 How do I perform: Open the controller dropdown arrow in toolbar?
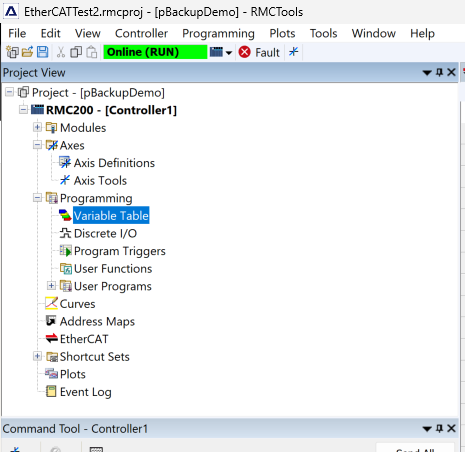pyautogui.click(x=229, y=53)
